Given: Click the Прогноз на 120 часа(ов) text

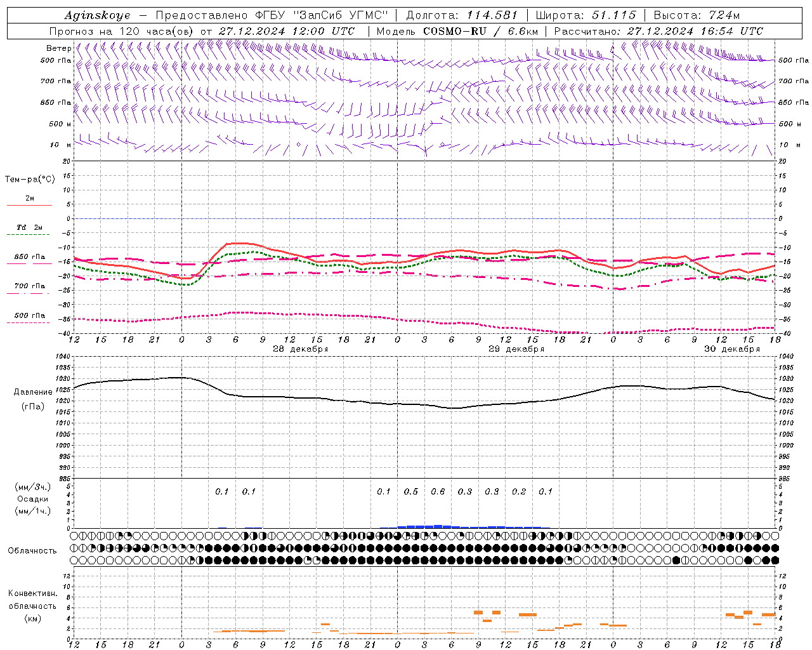Looking at the screenshot, I should click(122, 31).
